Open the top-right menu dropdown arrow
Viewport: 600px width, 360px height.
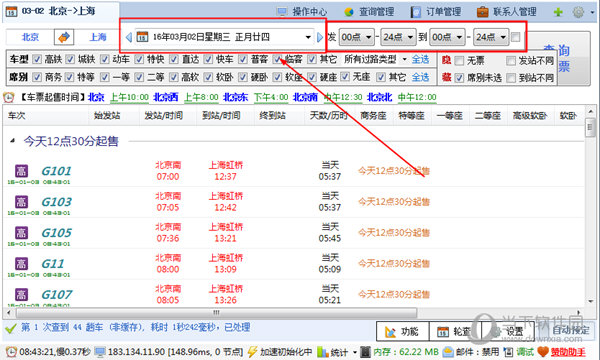click(592, 12)
